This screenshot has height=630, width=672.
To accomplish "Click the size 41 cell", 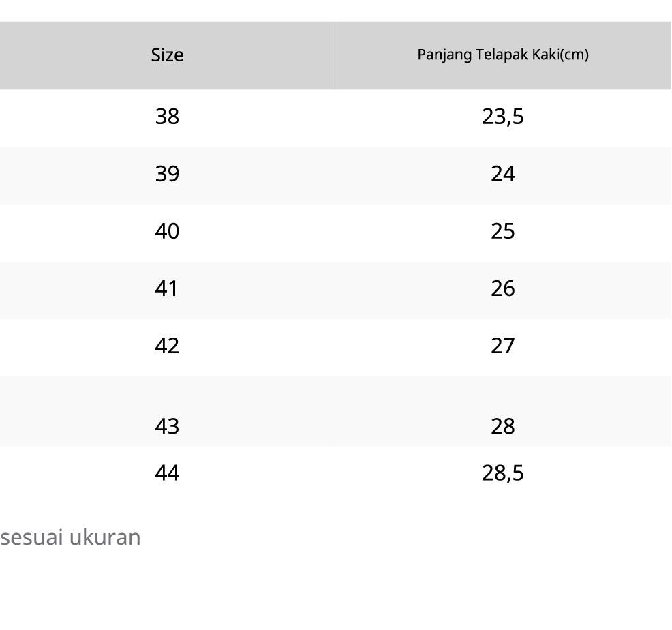I will click(x=167, y=288).
